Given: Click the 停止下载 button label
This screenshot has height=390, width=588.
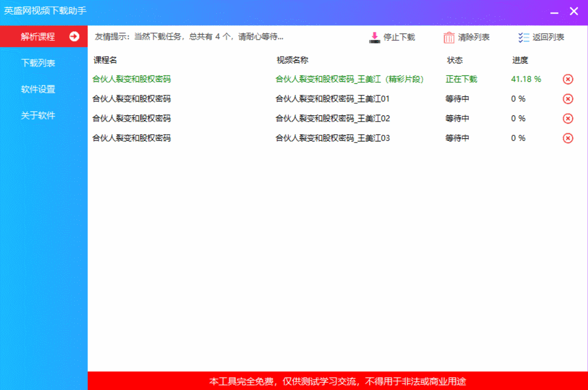Looking at the screenshot, I should pos(399,37).
